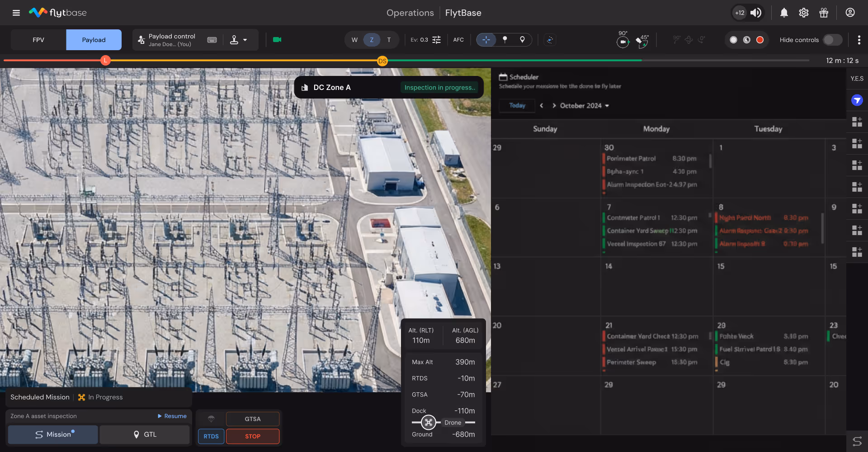The width and height of the screenshot is (868, 452).
Task: Toggle Hide controls switch
Action: click(832, 40)
